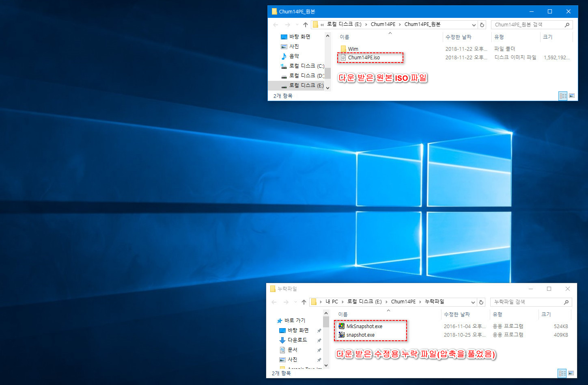Click the 524KB size of MkSnapshot.exe
588x385 pixels.
561,326
